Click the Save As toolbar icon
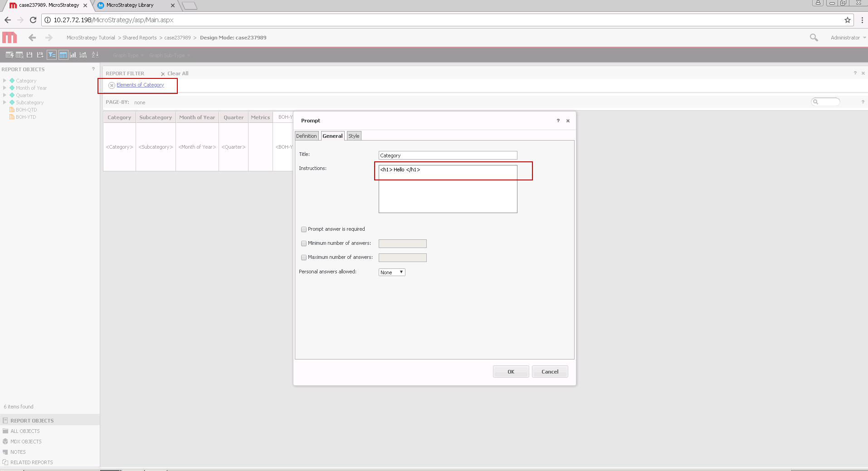This screenshot has width=868, height=471. point(40,55)
